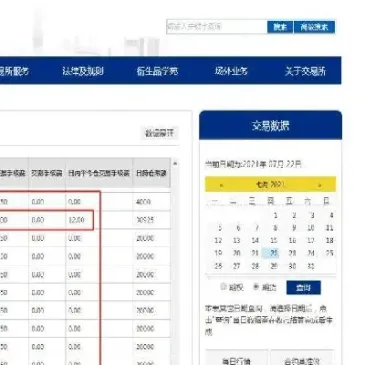The height and width of the screenshot is (365, 365).
Task: Go to previous month in calendar
Action: coord(222,185)
